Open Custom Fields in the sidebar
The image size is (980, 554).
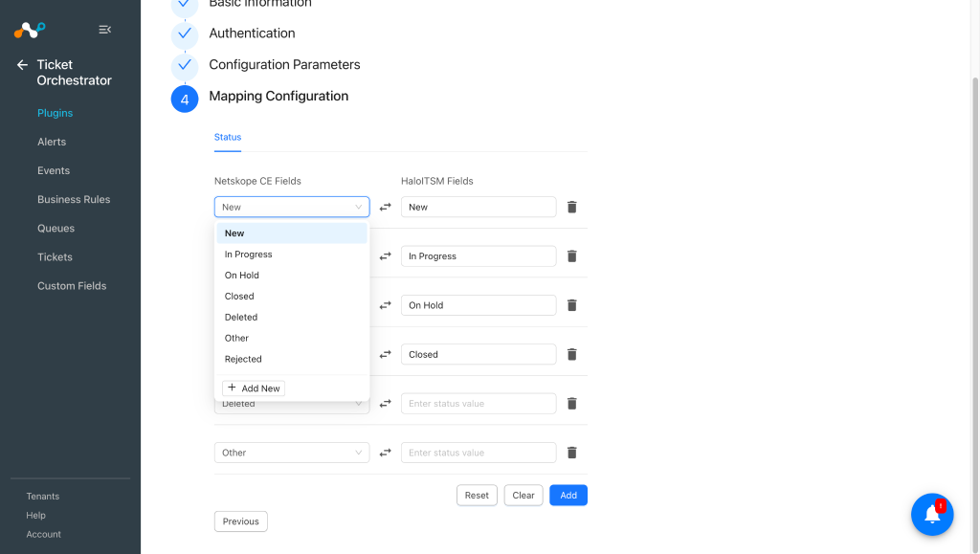[72, 285]
